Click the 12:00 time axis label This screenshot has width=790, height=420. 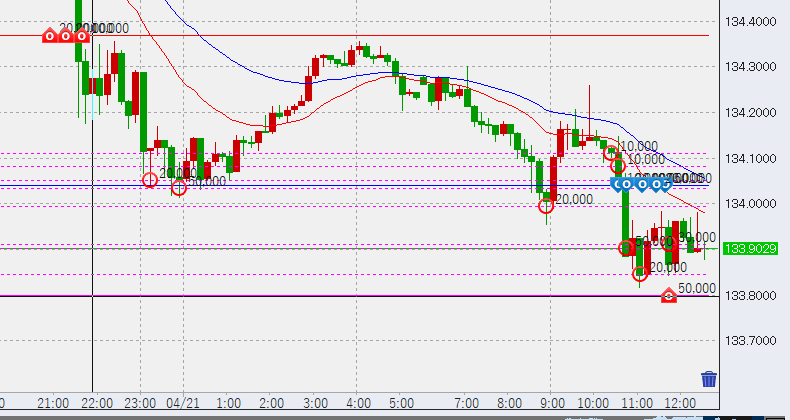pos(679,402)
